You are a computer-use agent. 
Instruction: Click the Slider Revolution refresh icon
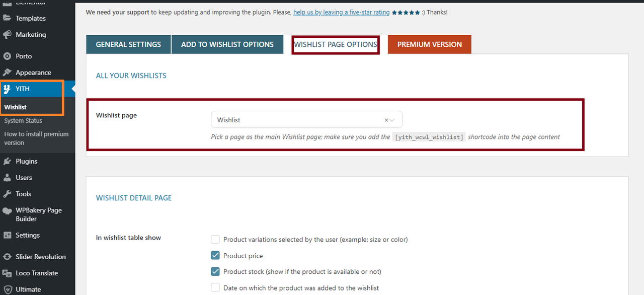coord(7,257)
